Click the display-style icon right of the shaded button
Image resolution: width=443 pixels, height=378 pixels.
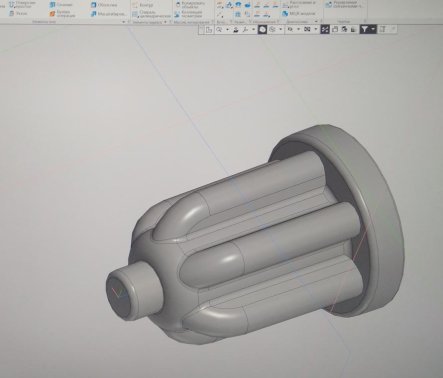pos(272,30)
